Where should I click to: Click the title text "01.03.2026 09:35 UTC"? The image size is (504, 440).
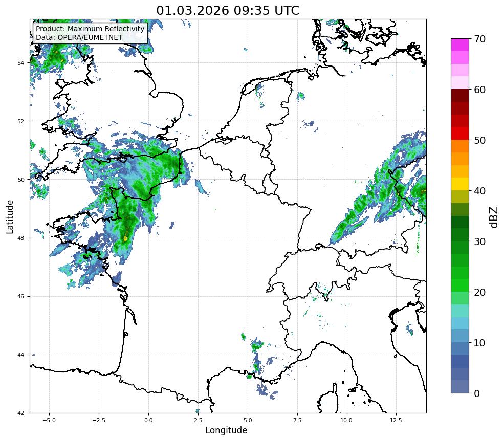pos(228,10)
